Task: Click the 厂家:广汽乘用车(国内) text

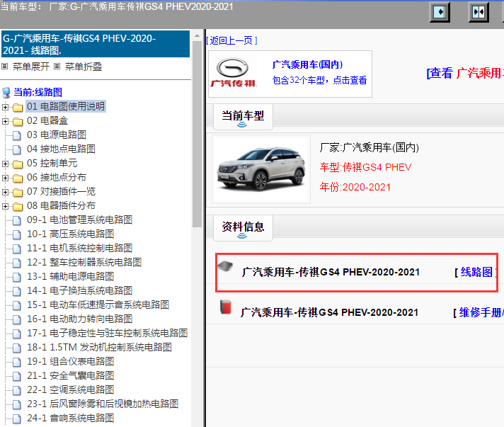Action: pos(369,147)
